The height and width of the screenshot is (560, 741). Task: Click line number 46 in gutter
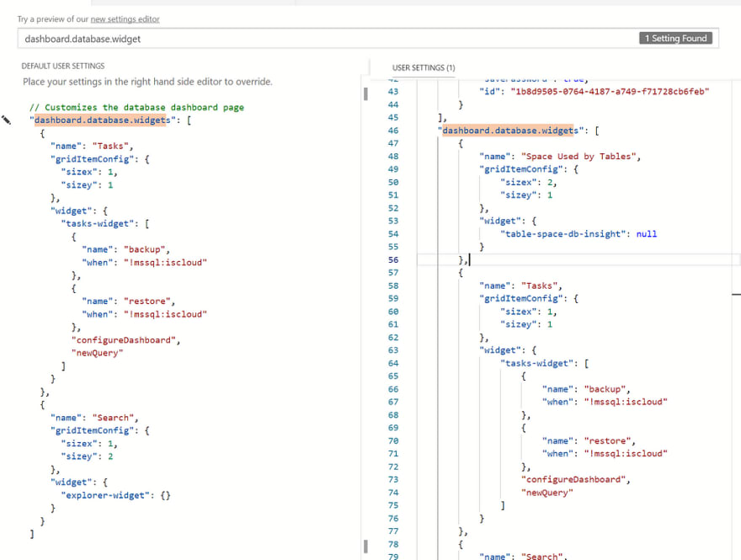click(x=393, y=131)
